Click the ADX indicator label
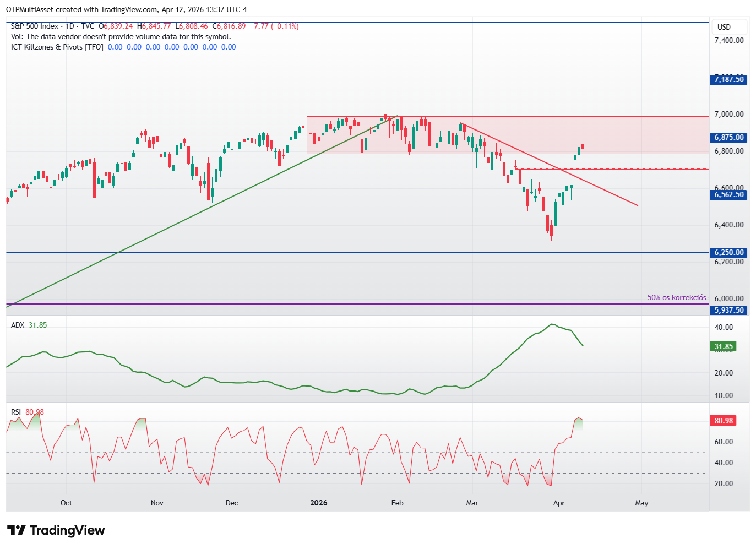 tap(18, 325)
